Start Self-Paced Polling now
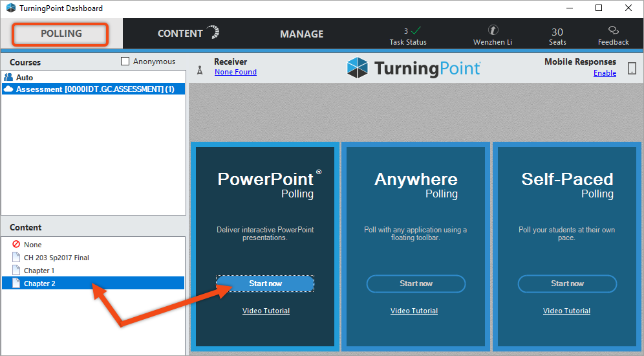644x356 pixels. click(x=567, y=284)
